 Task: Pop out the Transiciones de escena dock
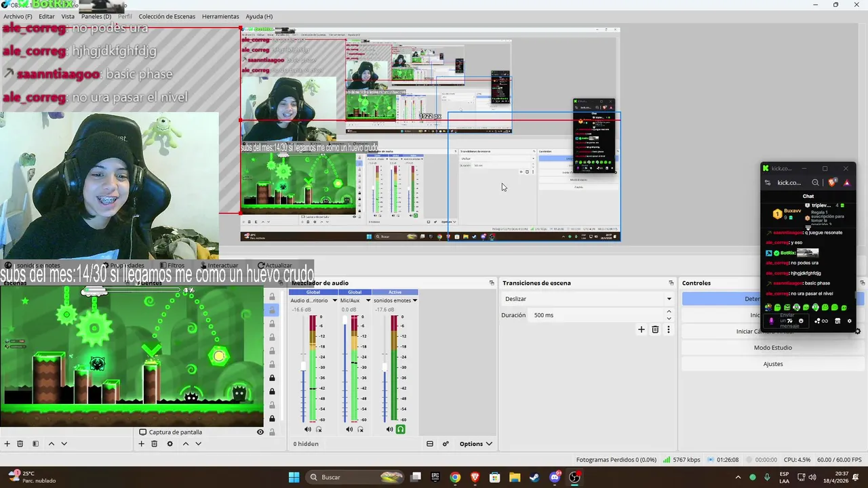click(x=671, y=283)
